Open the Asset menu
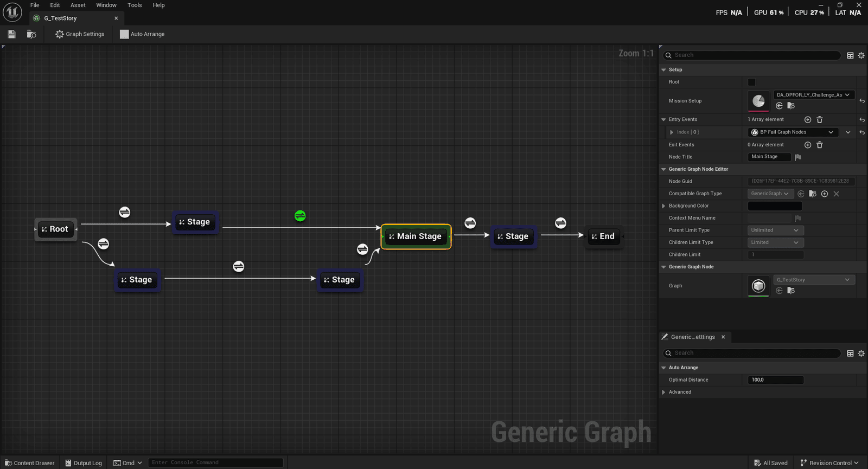 [78, 5]
